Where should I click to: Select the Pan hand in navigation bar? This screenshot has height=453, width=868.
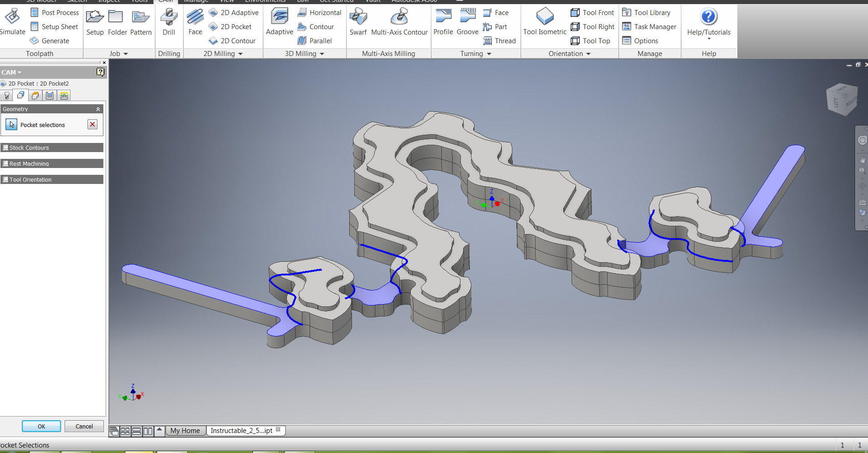tap(862, 160)
